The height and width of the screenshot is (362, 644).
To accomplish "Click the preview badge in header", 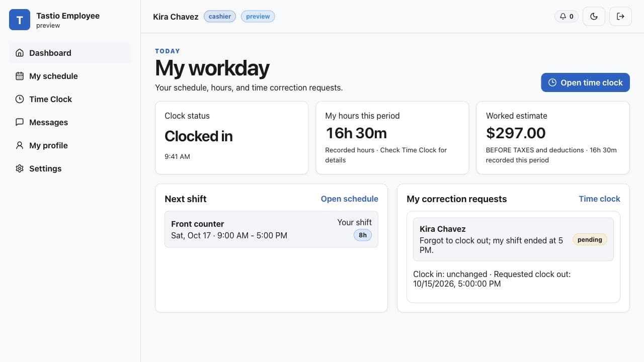I will point(258,17).
